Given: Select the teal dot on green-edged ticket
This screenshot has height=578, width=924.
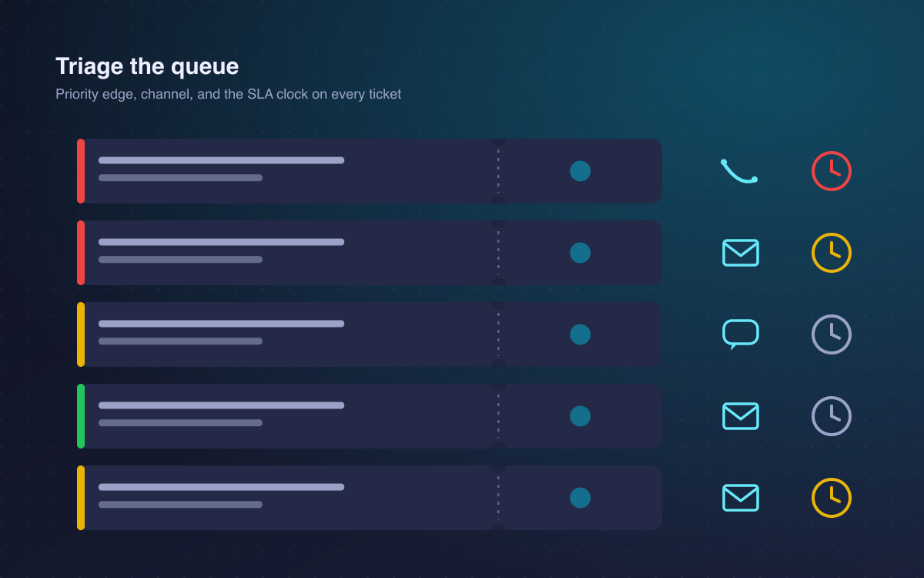Looking at the screenshot, I should 580,416.
